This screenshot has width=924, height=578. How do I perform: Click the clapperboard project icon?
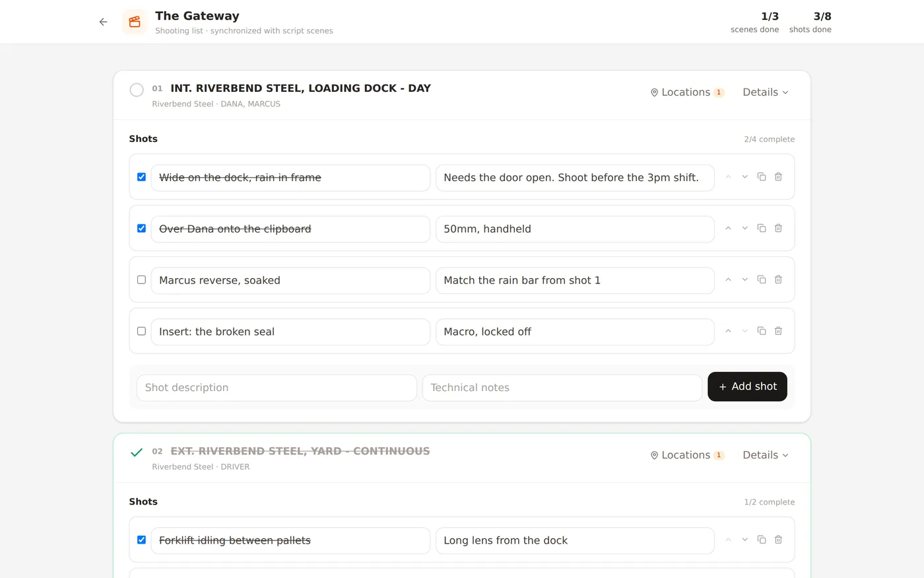(135, 22)
